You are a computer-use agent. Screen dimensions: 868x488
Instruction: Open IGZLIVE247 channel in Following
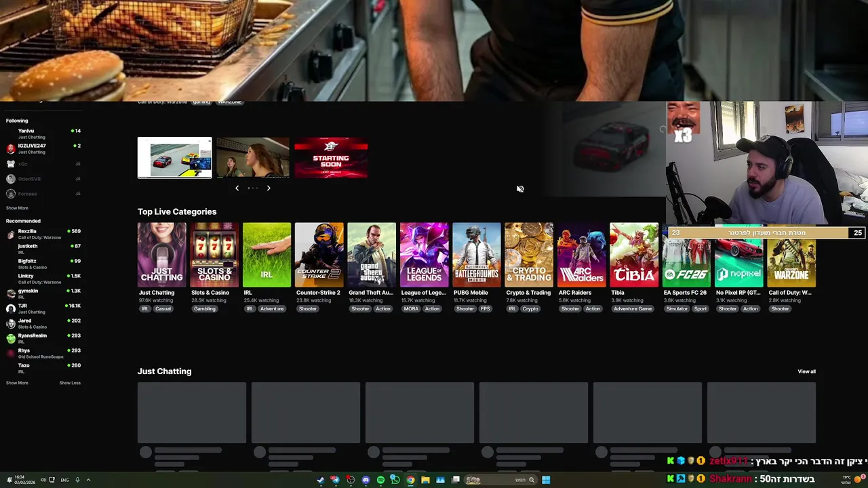pos(43,148)
